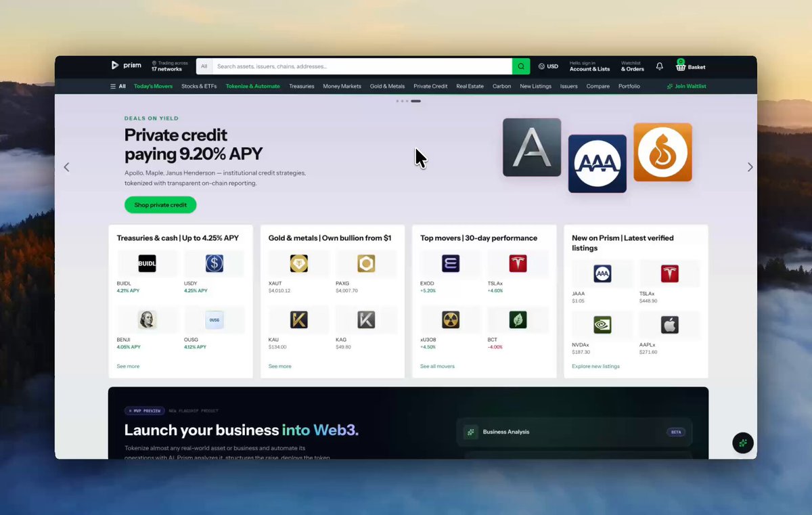Image resolution: width=812 pixels, height=515 pixels.
Task: Open Portfolio navigation item
Action: [x=629, y=87]
